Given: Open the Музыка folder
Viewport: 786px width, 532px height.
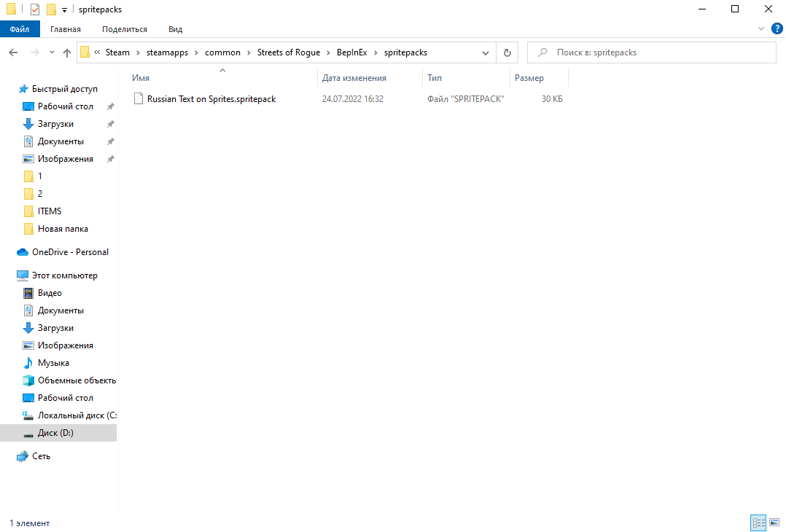Looking at the screenshot, I should pyautogui.click(x=53, y=363).
